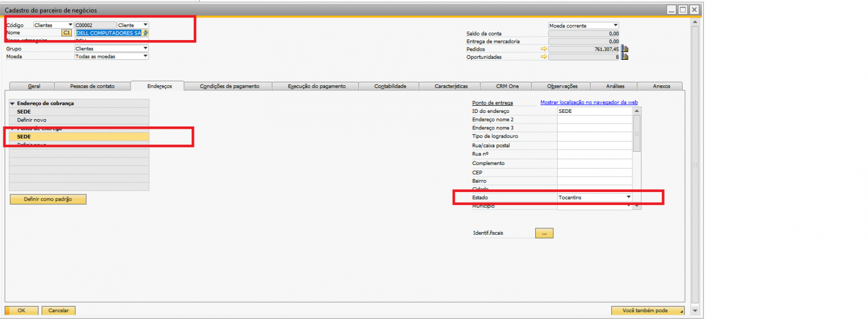Screen dimensions: 868x319
Task: Expand the Moeda corrente dropdown
Action: pos(615,25)
